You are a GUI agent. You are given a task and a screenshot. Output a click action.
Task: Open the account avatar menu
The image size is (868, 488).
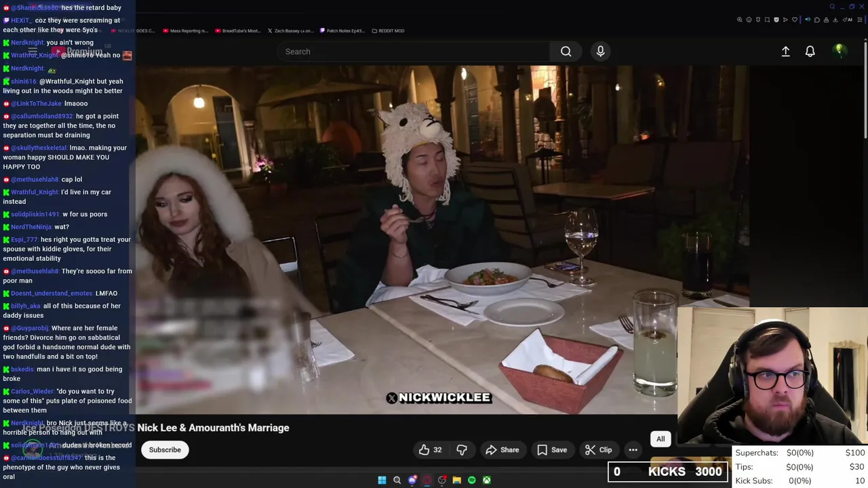[x=840, y=51]
